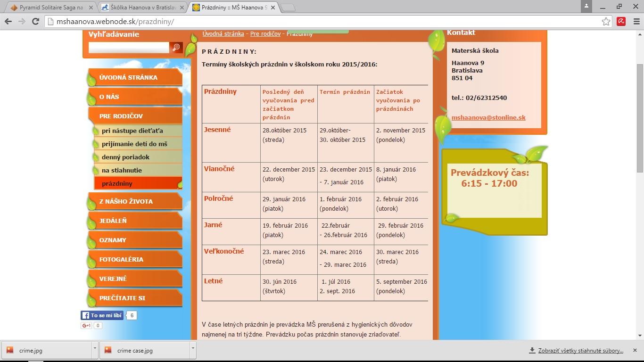Expand options for crime case.jpg download
The width and height of the screenshot is (644, 362).
pyautogui.click(x=193, y=350)
